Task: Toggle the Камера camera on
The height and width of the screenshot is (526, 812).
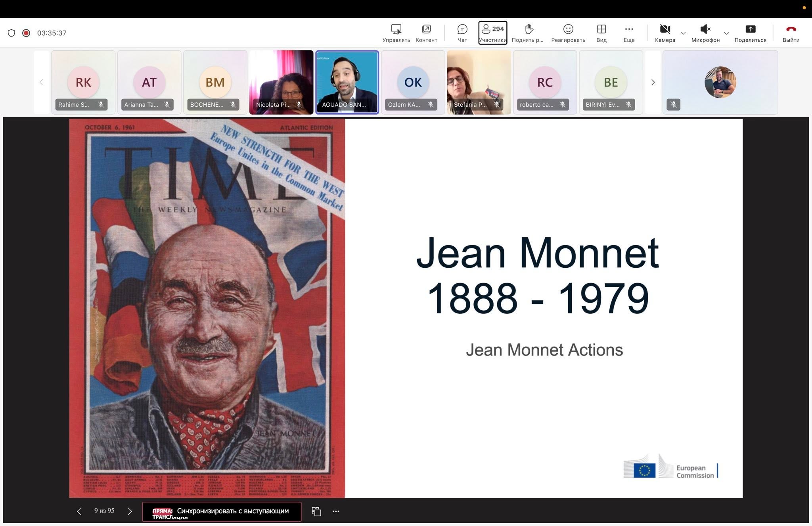Action: tap(665, 33)
